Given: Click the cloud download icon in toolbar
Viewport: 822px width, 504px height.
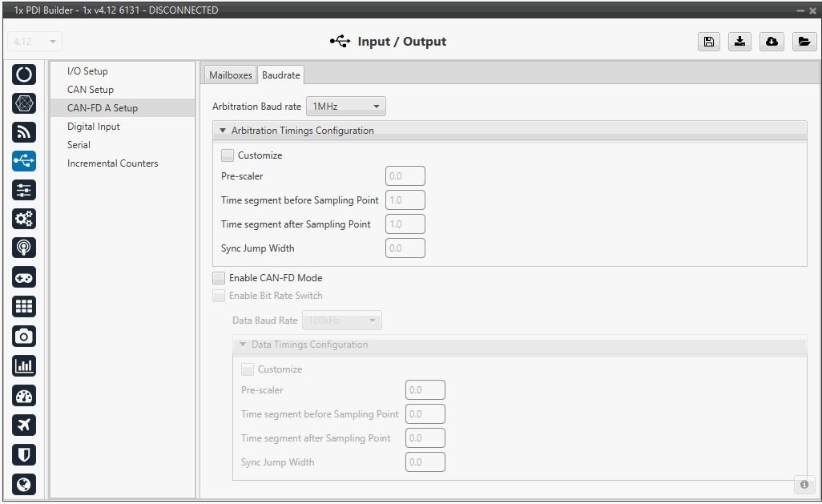Looking at the screenshot, I should click(772, 42).
